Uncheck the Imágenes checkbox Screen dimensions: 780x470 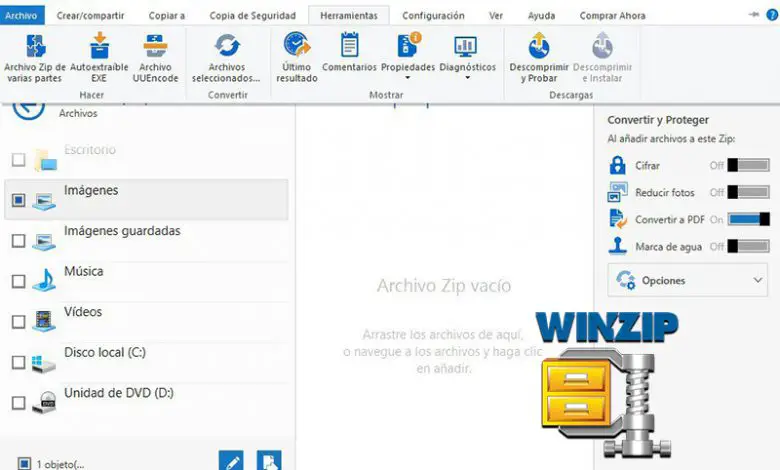point(18,200)
